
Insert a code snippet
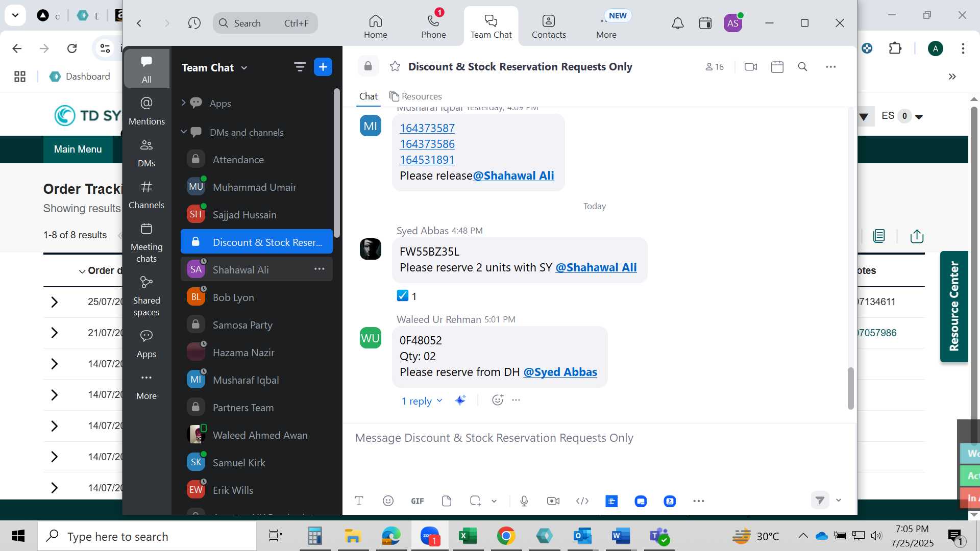coord(582,501)
